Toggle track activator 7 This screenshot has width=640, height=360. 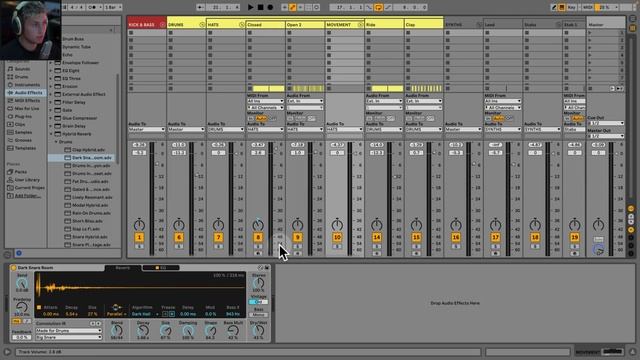click(218, 237)
